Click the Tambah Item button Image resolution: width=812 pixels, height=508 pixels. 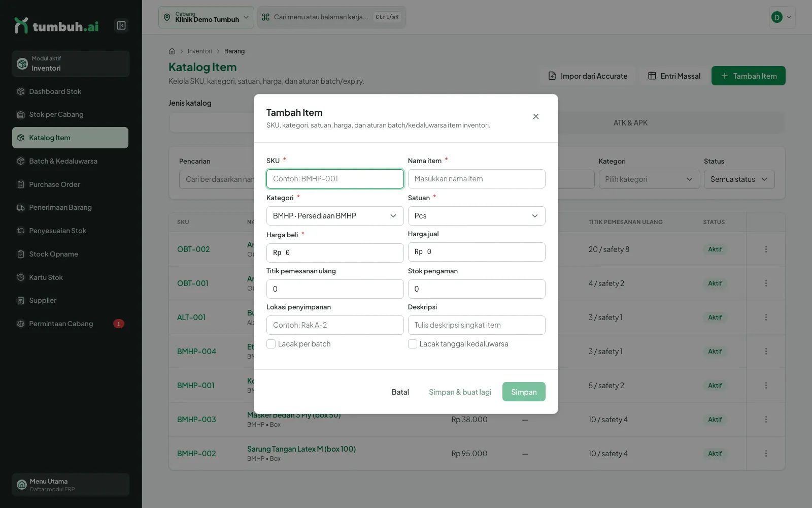[x=749, y=76]
